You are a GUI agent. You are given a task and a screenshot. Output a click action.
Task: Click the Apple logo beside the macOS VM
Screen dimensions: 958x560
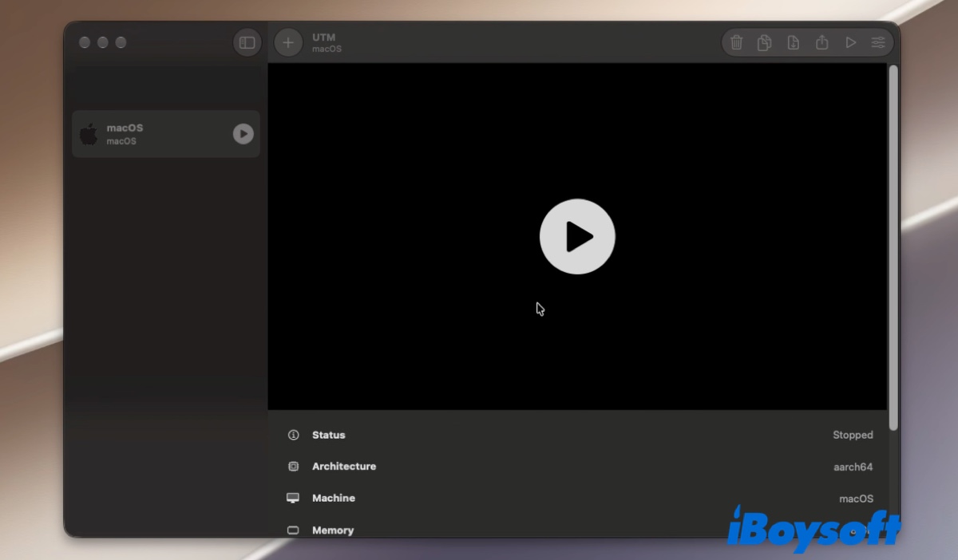(x=89, y=133)
